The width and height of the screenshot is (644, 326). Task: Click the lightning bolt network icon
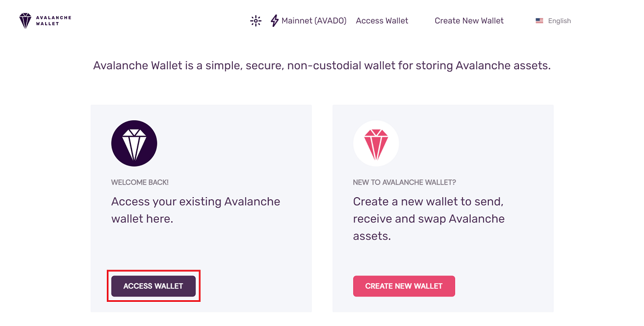pyautogui.click(x=275, y=21)
